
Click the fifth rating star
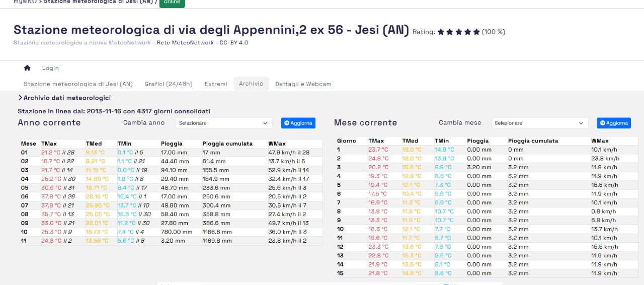[476, 32]
